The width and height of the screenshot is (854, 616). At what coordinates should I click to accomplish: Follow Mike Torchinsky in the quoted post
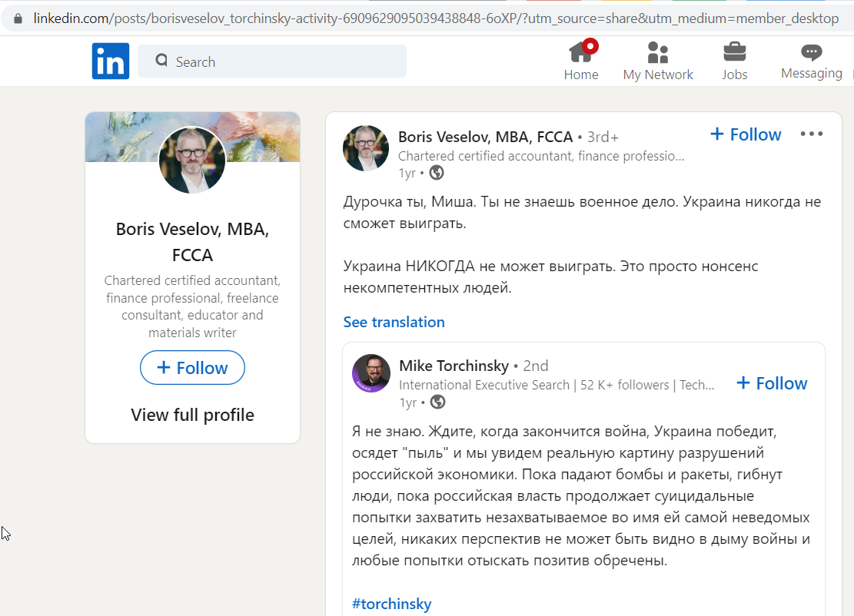click(x=771, y=383)
